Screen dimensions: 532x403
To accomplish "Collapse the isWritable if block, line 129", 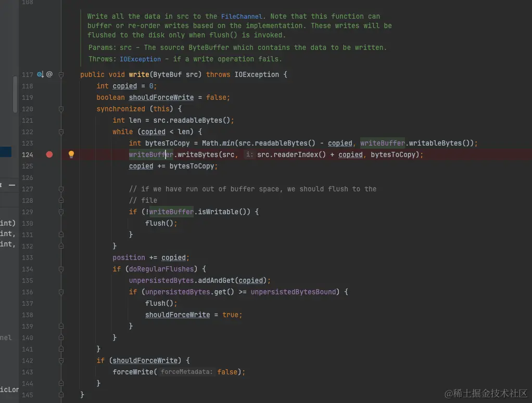I will tap(61, 212).
